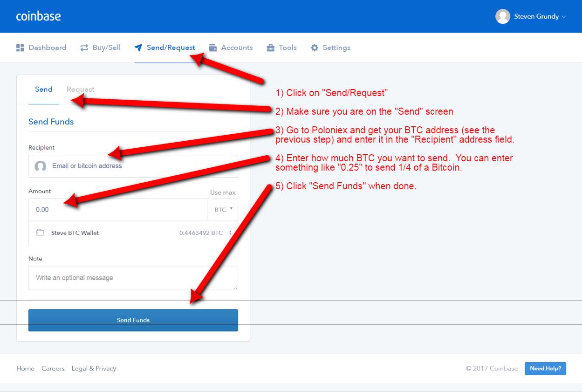Click the 0.4463492 BTC balance
582x392 pixels.
201,233
